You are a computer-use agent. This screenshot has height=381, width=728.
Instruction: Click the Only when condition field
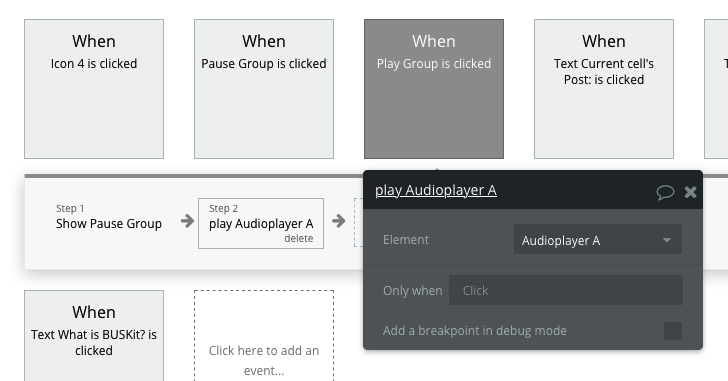click(566, 290)
